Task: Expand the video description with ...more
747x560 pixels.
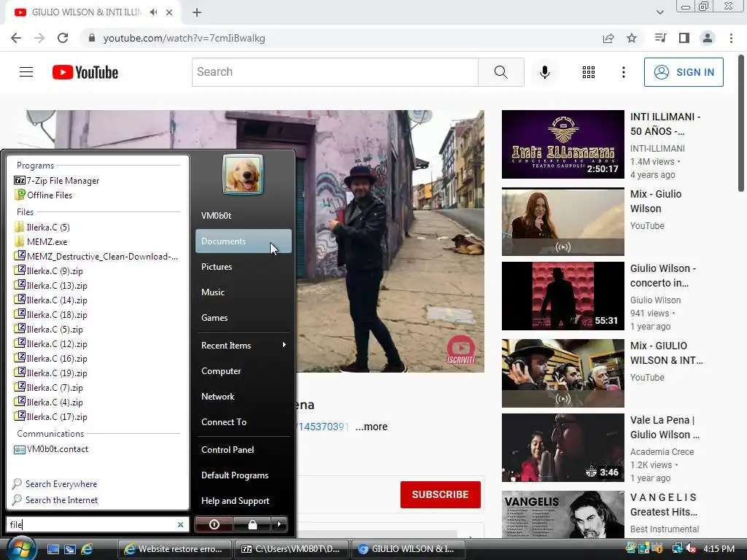Action: click(x=371, y=427)
